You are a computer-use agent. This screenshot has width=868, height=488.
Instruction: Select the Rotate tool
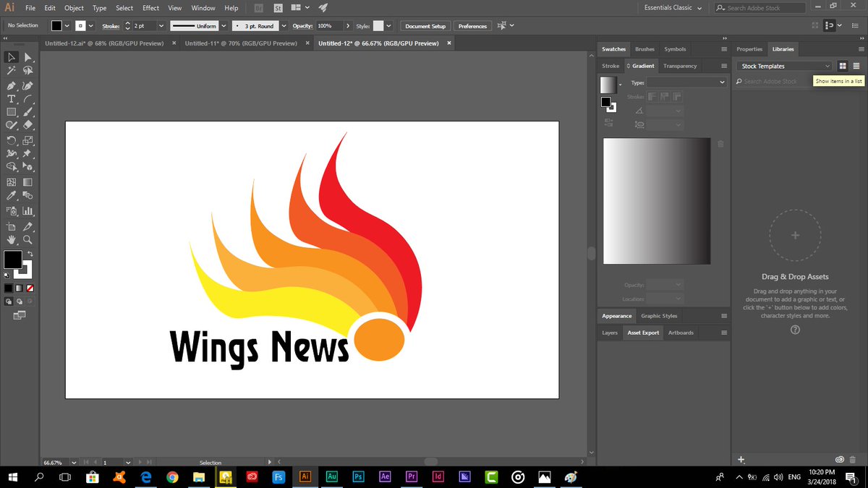point(11,140)
